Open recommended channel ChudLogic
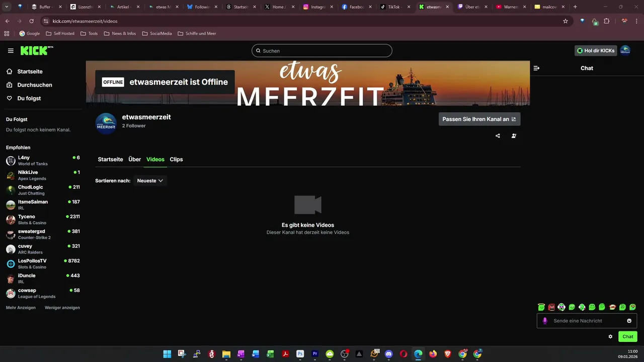Viewport: 644px width, 362px height. [x=43, y=190]
